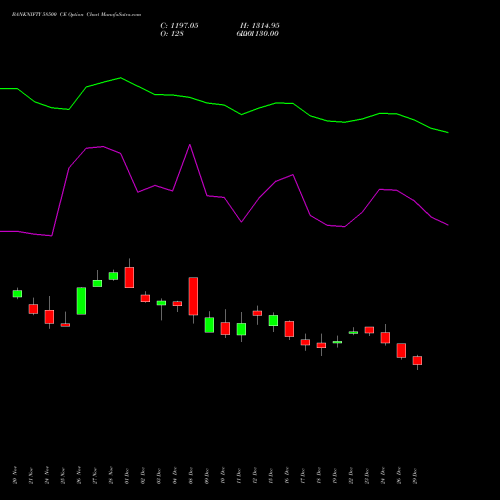This screenshot has height=500, width=500.
Task: Click the tall green candle for 26 Nov
Action: [x=81, y=301]
